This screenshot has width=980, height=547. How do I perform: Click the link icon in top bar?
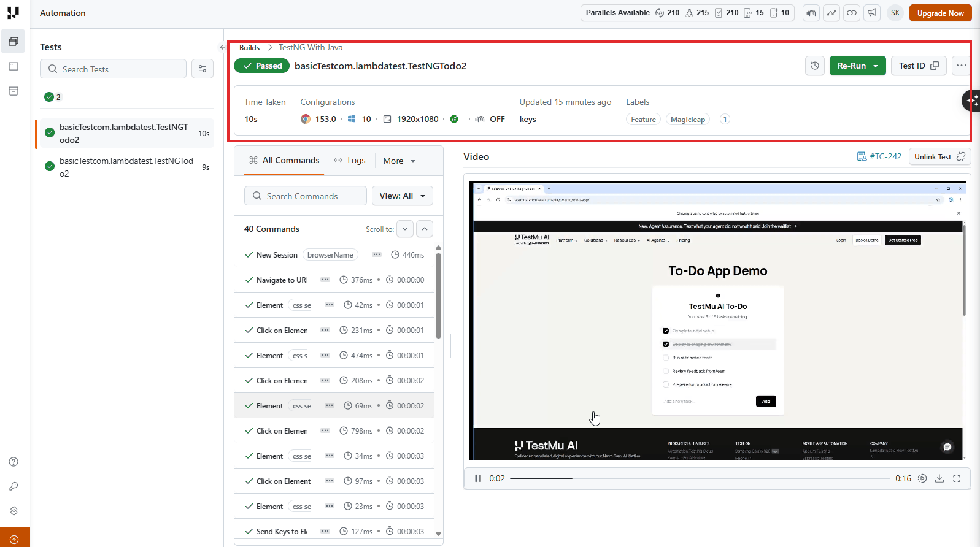tap(852, 13)
